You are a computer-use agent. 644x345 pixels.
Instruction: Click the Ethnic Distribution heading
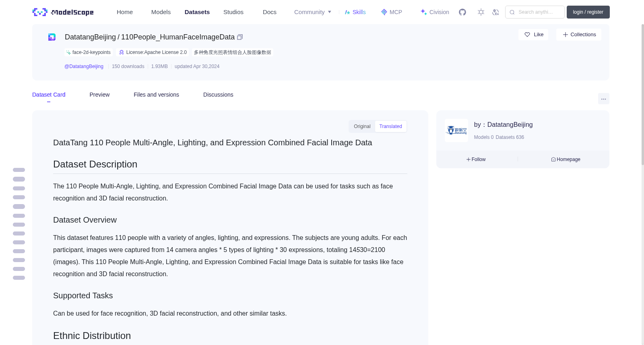pyautogui.click(x=92, y=336)
